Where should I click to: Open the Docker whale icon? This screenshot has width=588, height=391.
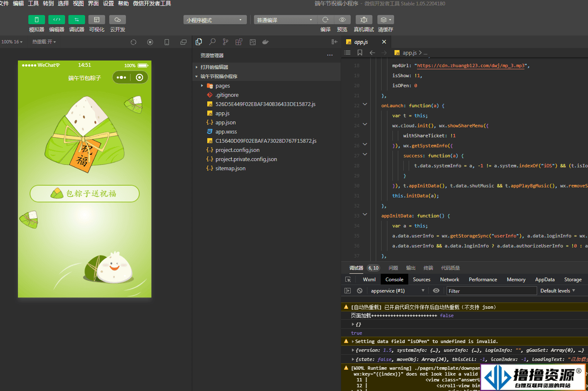pos(266,42)
